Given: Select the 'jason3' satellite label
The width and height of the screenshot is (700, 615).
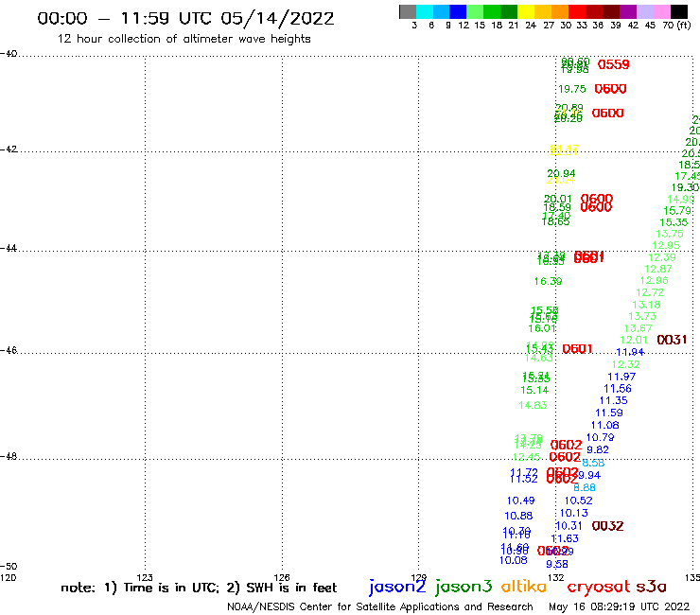Looking at the screenshot, I should coord(464,587).
